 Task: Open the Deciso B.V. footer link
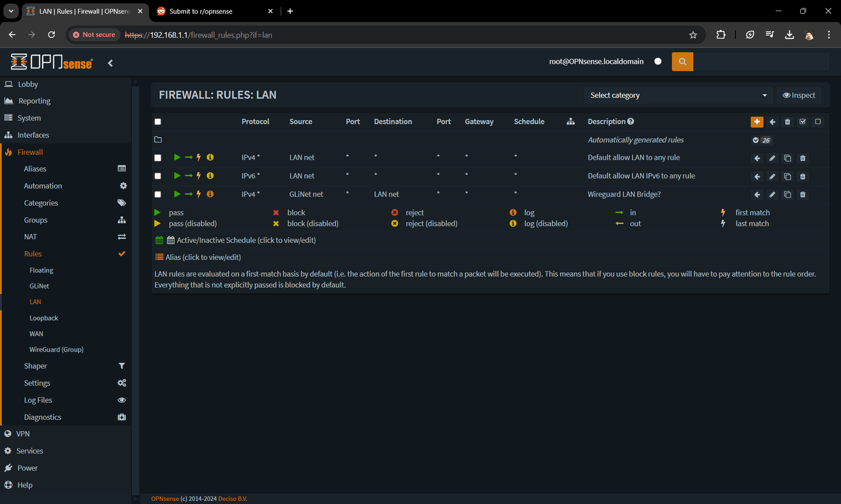[x=233, y=499]
